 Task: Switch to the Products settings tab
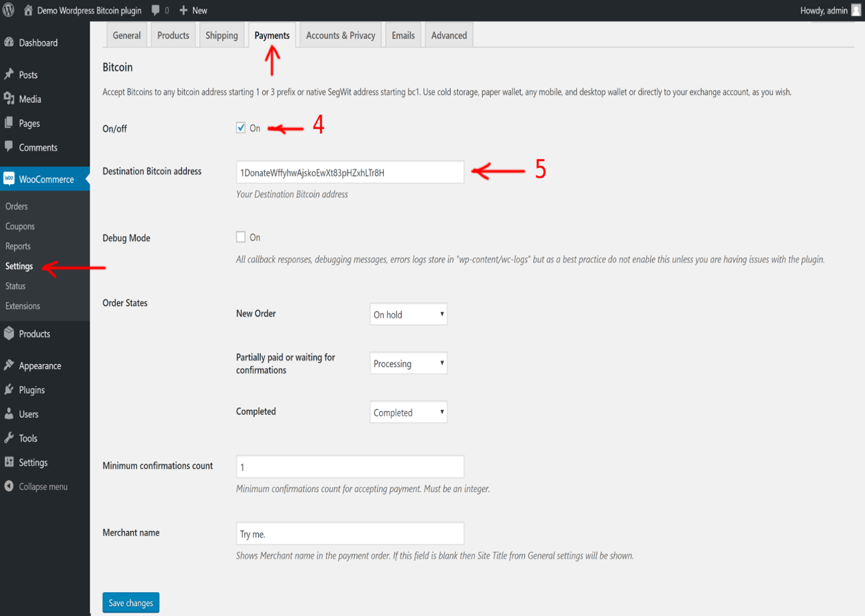pyautogui.click(x=173, y=35)
